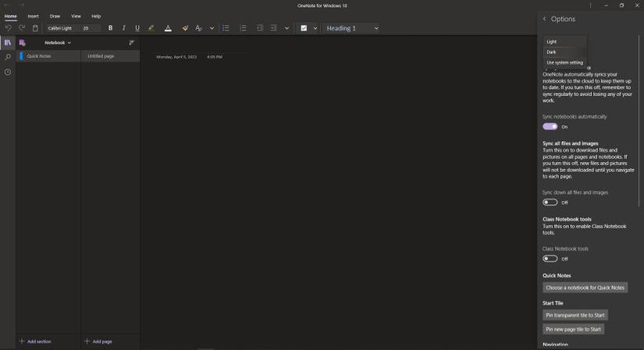Choose the Light theme option
Image resolution: width=644 pixels, height=350 pixels.
(565, 41)
